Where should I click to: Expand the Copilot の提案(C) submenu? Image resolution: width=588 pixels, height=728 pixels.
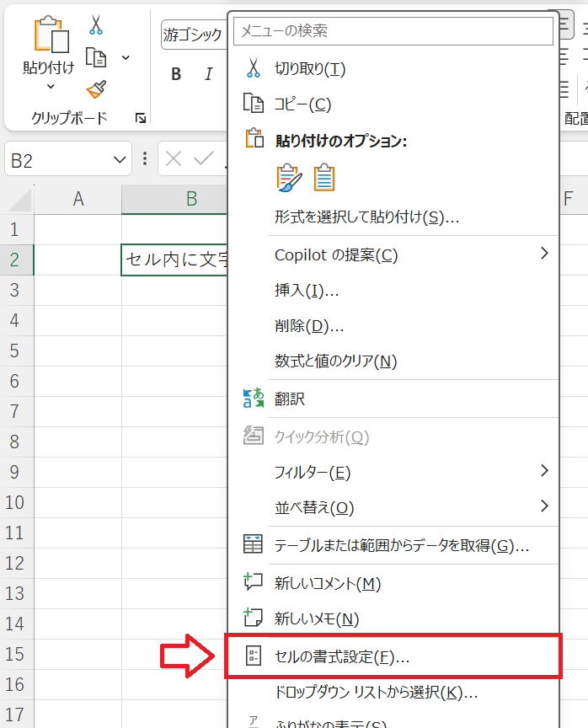(x=393, y=255)
